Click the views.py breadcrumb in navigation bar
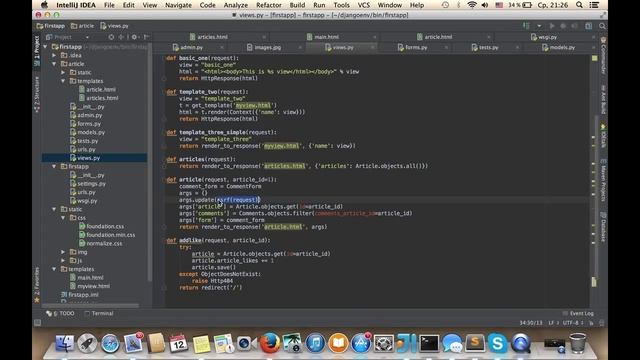The width and height of the screenshot is (640, 360). [114, 26]
